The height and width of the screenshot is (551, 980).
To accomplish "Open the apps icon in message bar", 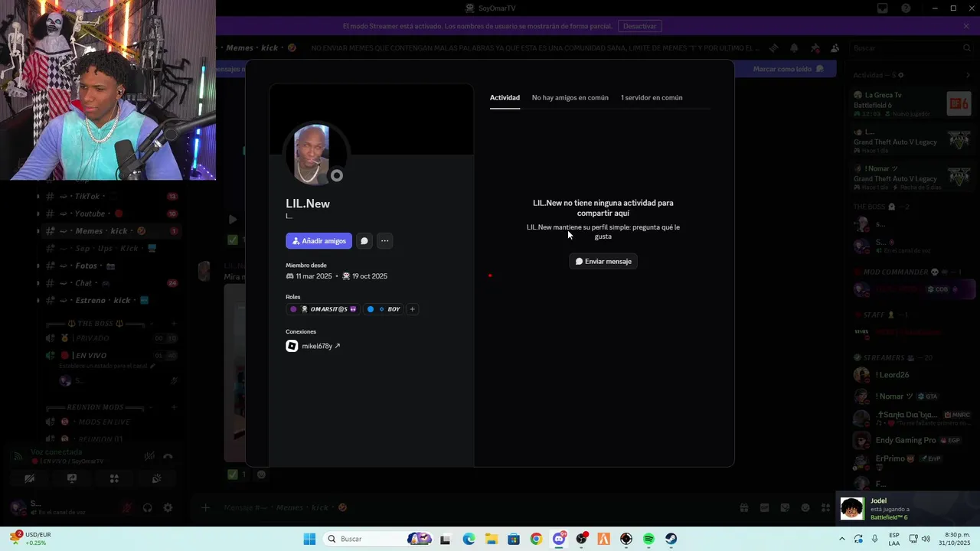I will pyautogui.click(x=825, y=507).
